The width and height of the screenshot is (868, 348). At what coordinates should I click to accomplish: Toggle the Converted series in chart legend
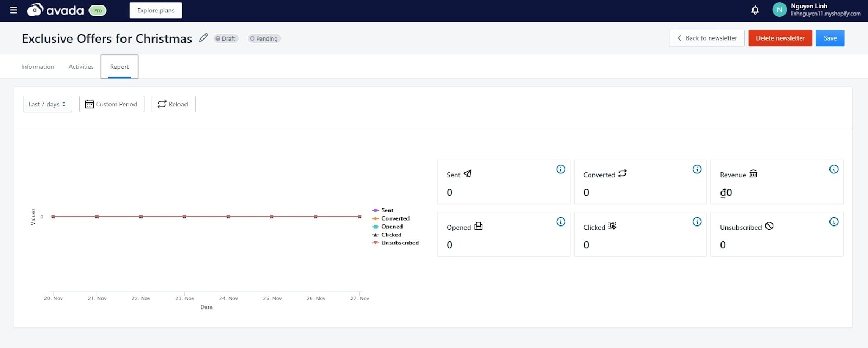point(395,218)
